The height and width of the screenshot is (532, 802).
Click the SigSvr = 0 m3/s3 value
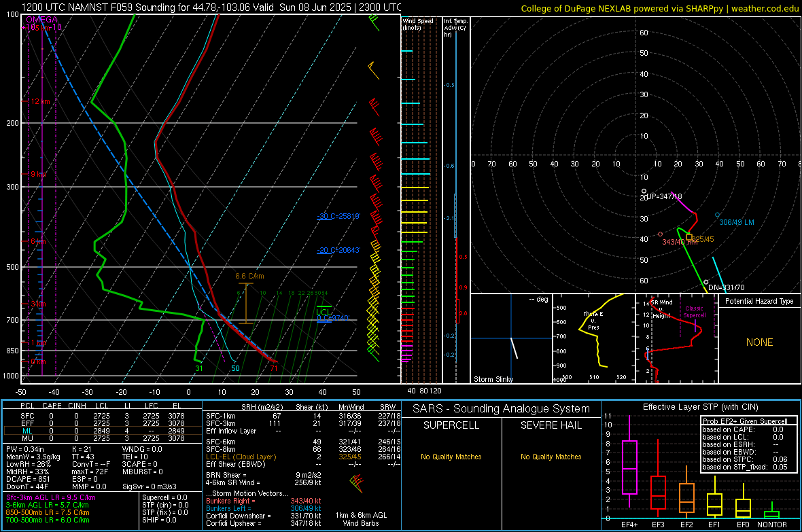(x=150, y=486)
